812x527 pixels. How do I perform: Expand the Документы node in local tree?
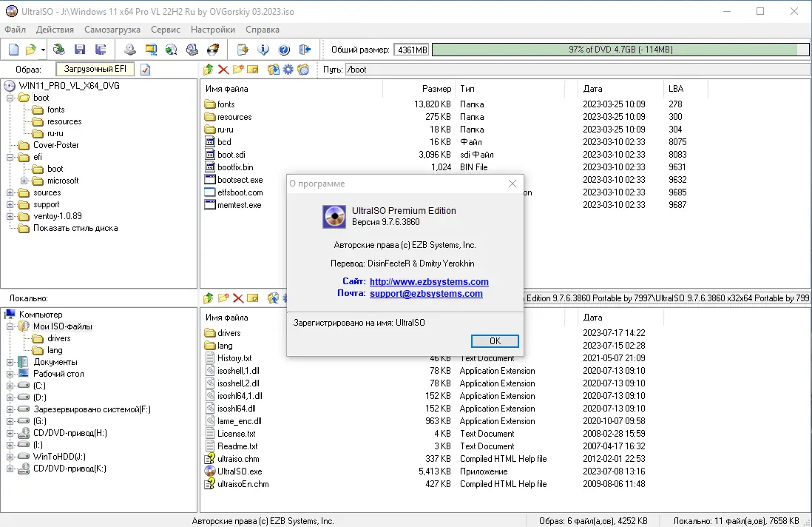(x=10, y=362)
